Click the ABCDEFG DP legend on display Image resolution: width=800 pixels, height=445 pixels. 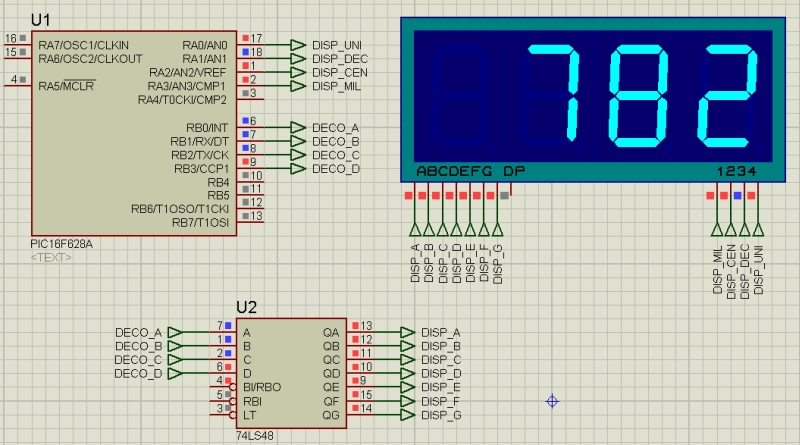tap(470, 171)
